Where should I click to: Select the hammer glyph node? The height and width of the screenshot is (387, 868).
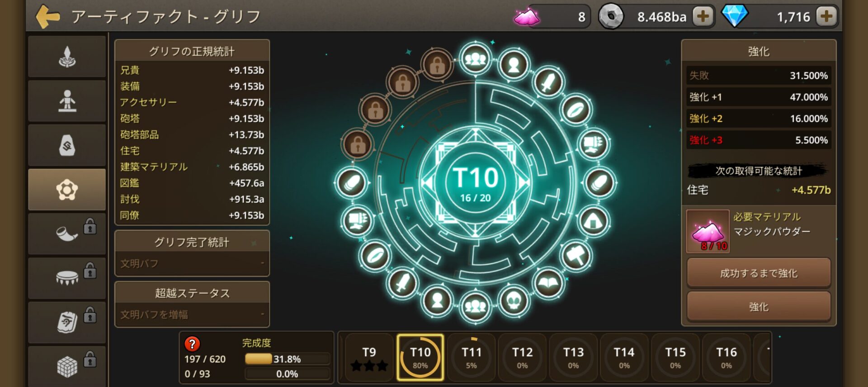(576, 256)
